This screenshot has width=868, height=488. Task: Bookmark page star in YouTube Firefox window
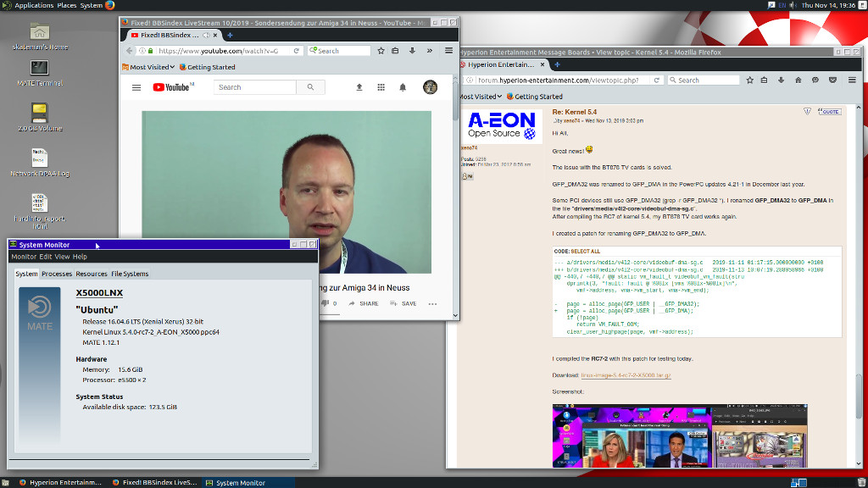coord(381,50)
